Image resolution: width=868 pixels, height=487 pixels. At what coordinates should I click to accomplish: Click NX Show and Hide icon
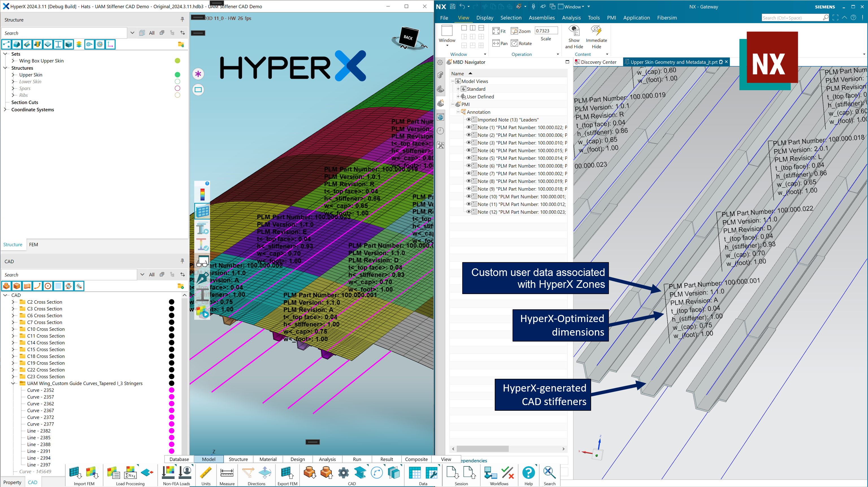pos(574,30)
